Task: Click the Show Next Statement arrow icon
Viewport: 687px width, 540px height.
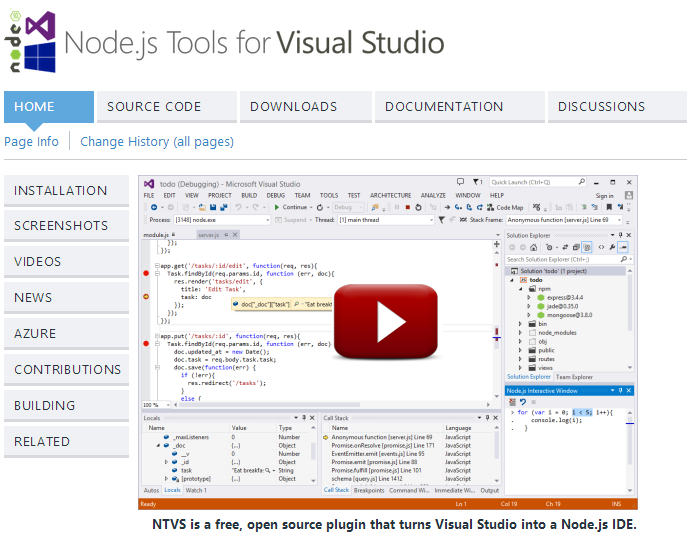Action: pos(447,207)
